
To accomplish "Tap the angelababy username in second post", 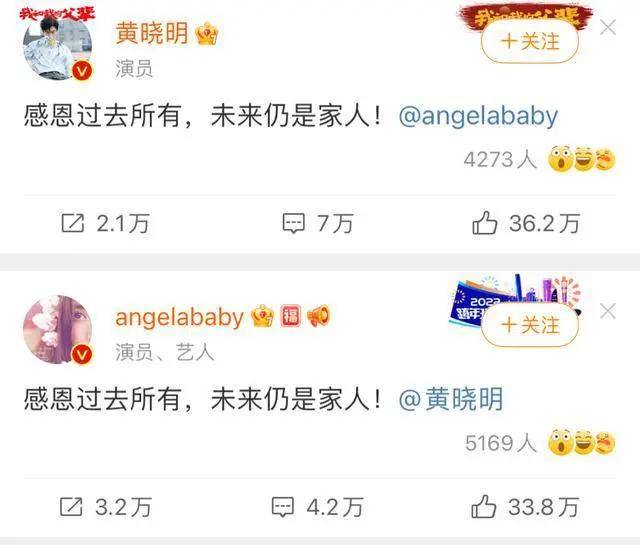I will (x=179, y=317).
